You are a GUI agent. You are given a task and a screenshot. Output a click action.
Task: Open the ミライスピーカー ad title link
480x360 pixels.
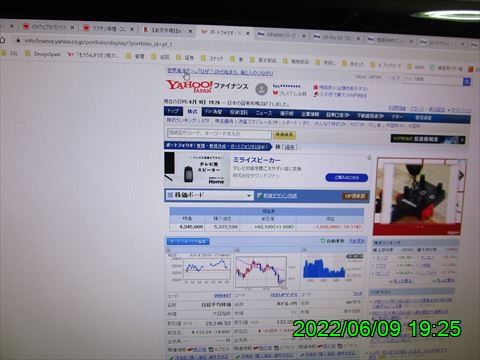[256, 160]
